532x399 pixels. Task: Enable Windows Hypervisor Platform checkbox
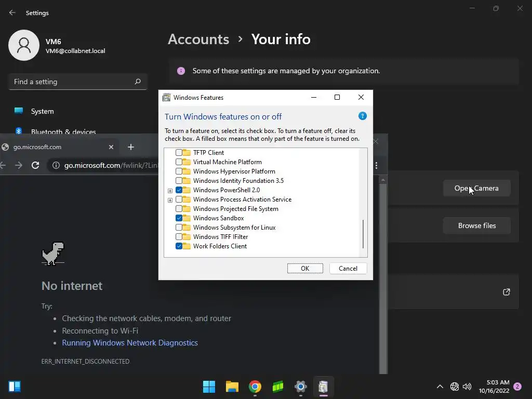coord(179,171)
